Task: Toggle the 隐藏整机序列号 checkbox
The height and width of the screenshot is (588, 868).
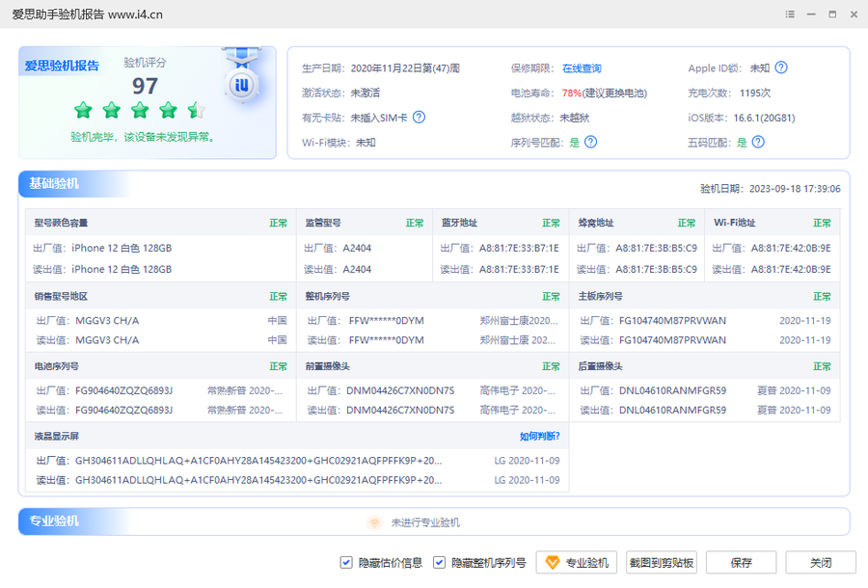Action: click(x=439, y=563)
